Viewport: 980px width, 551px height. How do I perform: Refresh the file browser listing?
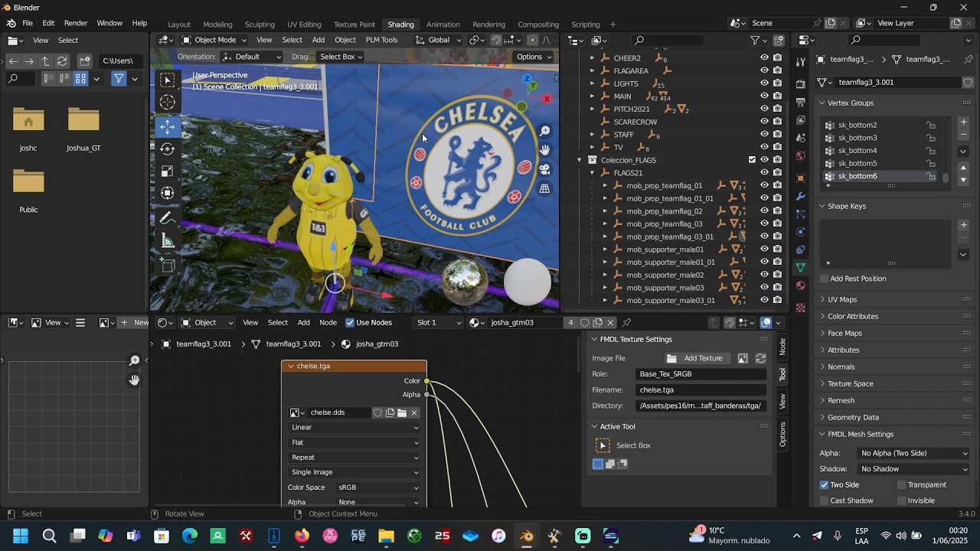pos(63,60)
